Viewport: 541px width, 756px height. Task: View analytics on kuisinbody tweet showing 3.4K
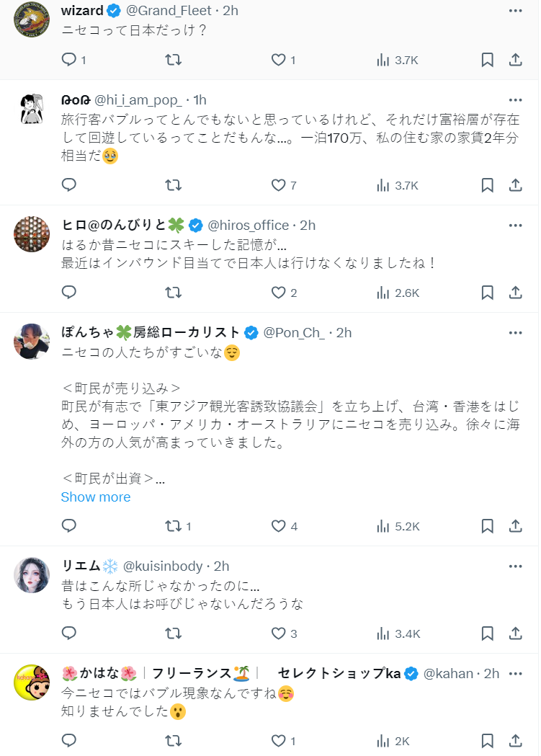click(x=397, y=633)
